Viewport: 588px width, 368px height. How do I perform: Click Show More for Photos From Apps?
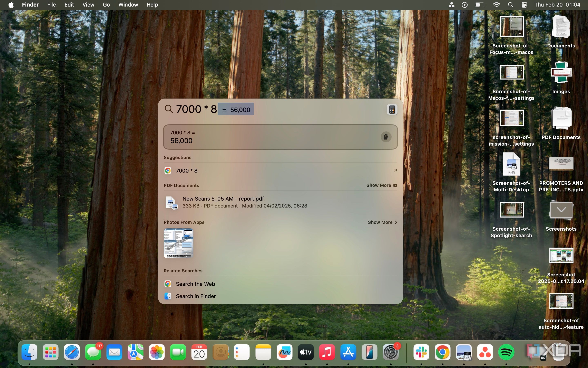[382, 222]
